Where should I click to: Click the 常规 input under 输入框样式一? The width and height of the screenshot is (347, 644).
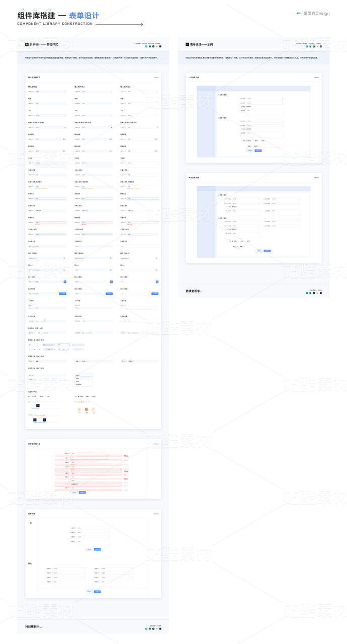(x=50, y=103)
